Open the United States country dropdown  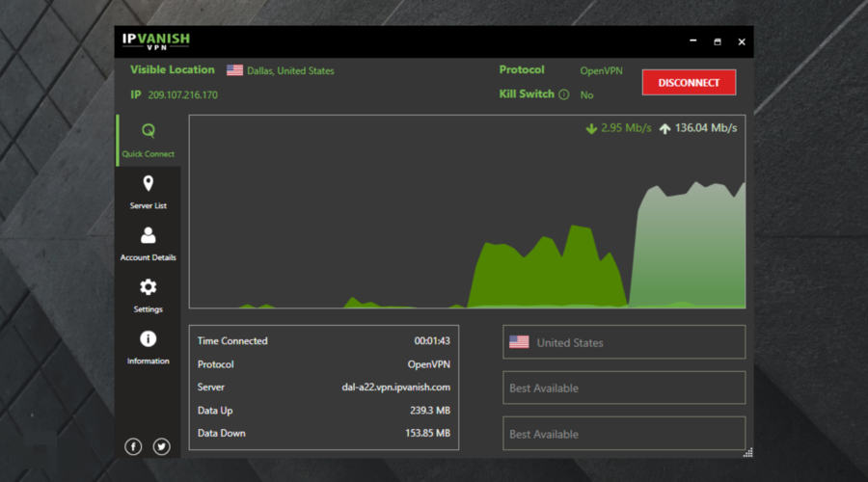pyautogui.click(x=624, y=342)
